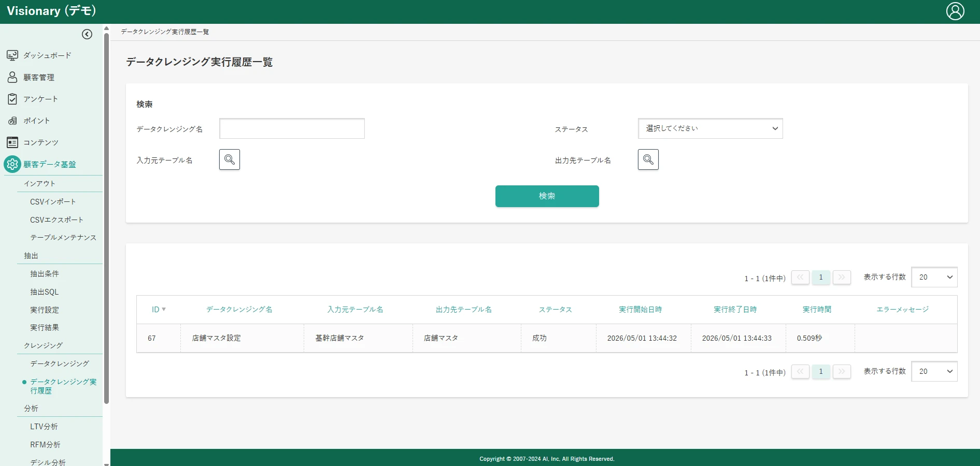Sort by 実行開始日時 column header

click(640, 309)
